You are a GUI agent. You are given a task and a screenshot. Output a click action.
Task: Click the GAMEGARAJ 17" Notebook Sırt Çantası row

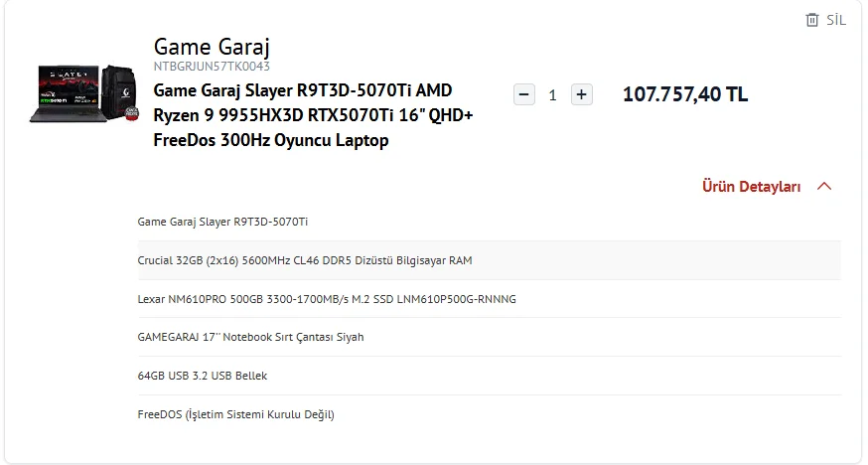490,337
